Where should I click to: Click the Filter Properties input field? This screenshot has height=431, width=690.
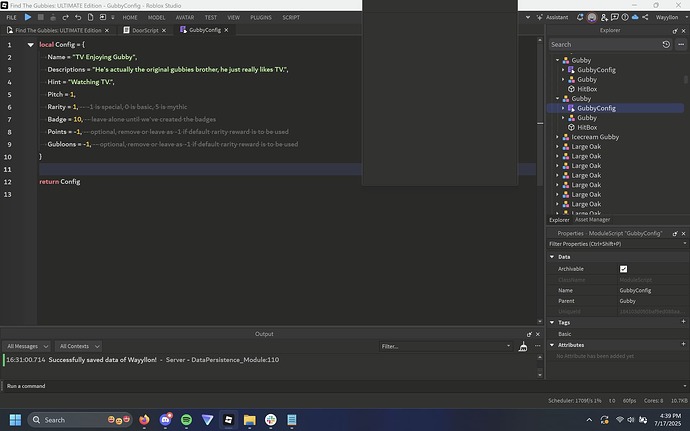tap(616, 244)
